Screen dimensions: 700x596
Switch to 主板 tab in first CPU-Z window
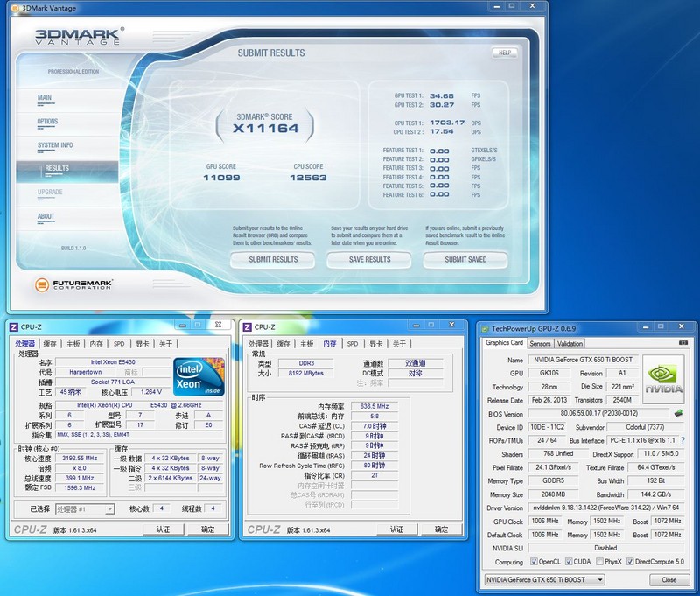(73, 344)
